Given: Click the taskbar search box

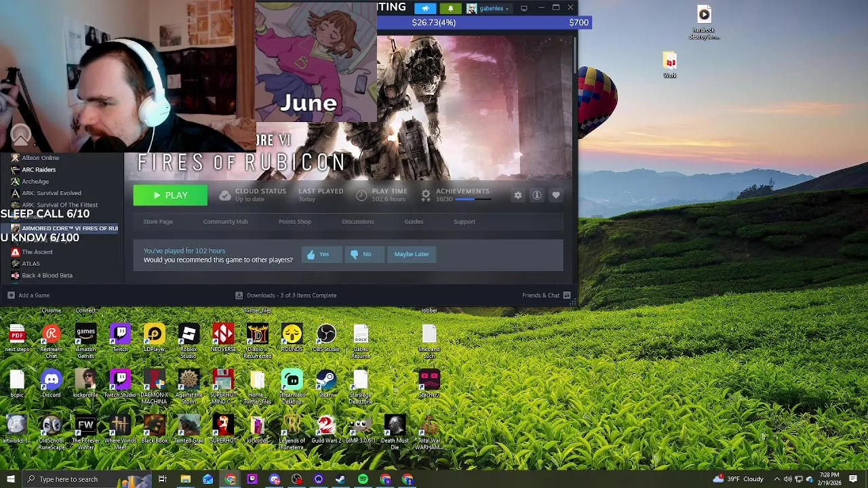Looking at the screenshot, I should tap(87, 479).
